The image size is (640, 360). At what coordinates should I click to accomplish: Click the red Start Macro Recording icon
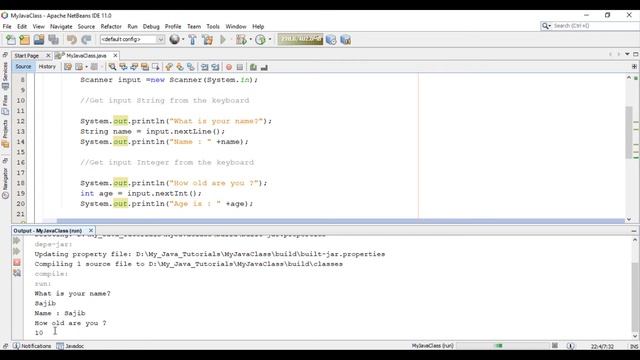click(229, 67)
